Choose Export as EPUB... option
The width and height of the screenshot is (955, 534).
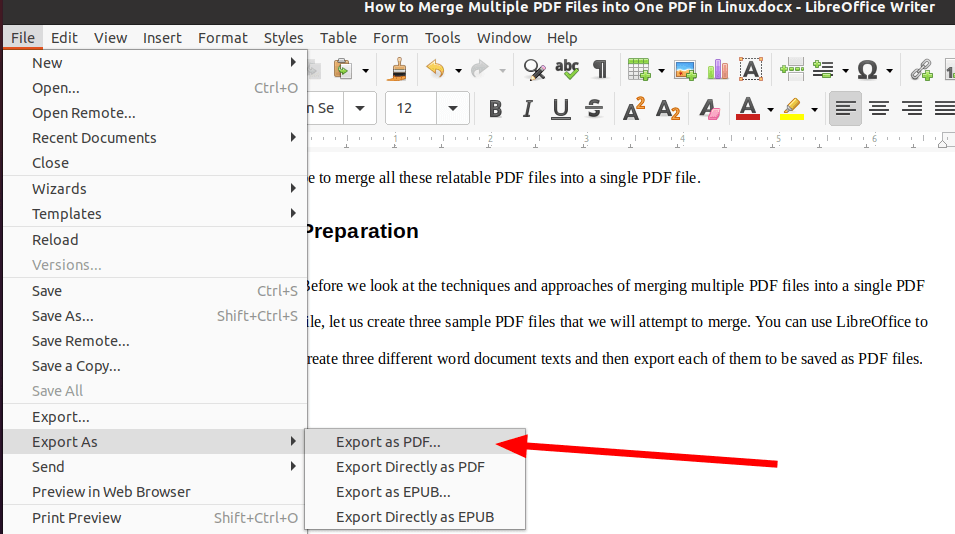click(415, 492)
